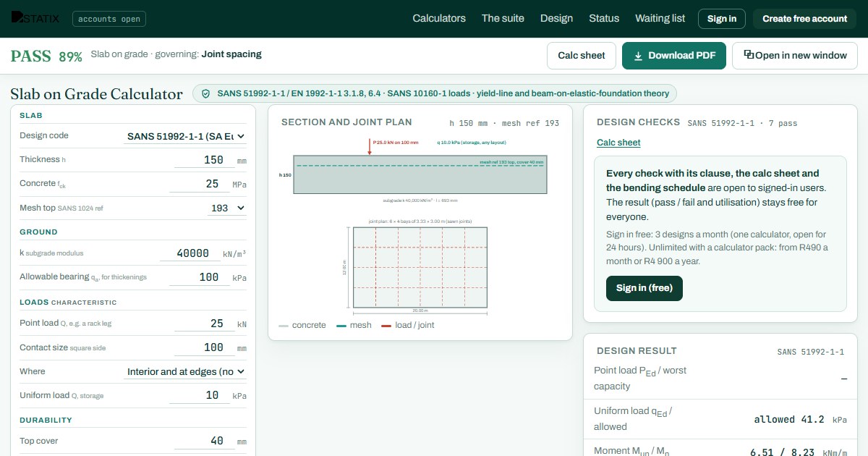Click the 89% utilisation value

(x=70, y=56)
